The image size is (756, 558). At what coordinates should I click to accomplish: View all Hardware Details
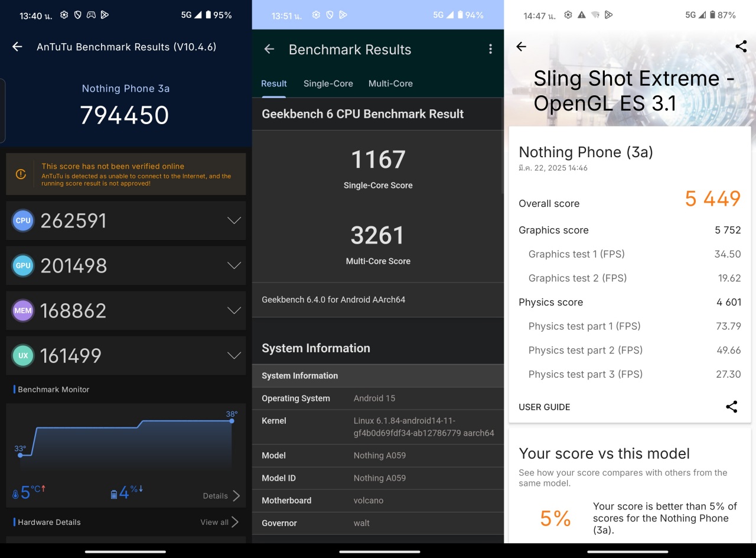pyautogui.click(x=219, y=522)
